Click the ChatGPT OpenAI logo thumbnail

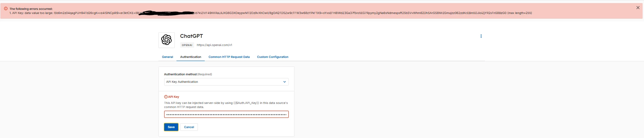click(166, 40)
